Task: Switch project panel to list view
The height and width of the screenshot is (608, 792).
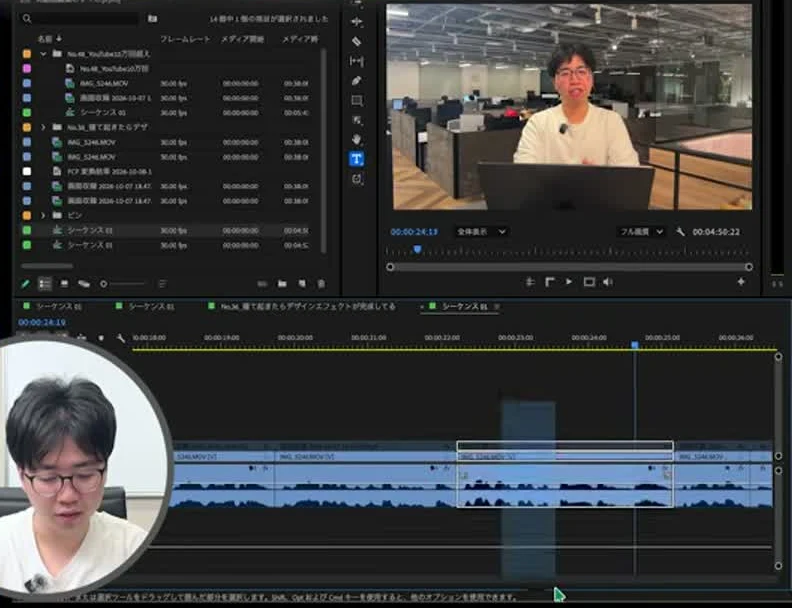Action: coord(45,284)
